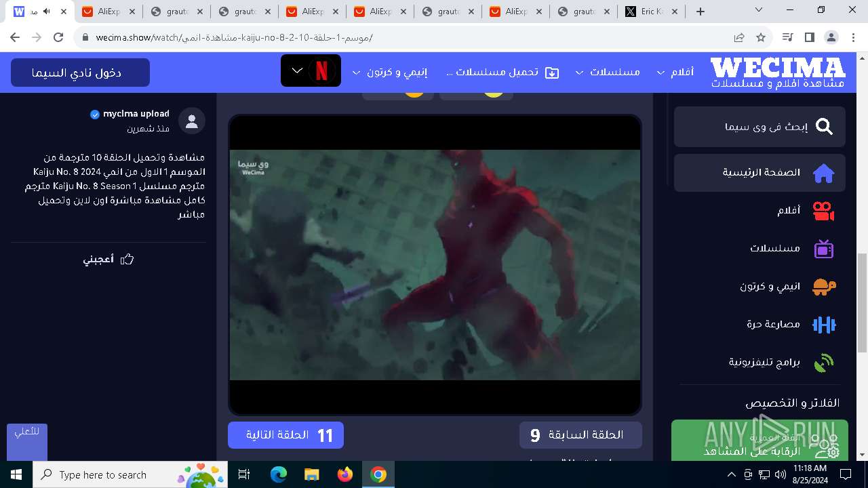The image size is (868, 488).
Task: Bookmark this page with the star
Action: pos(761,37)
